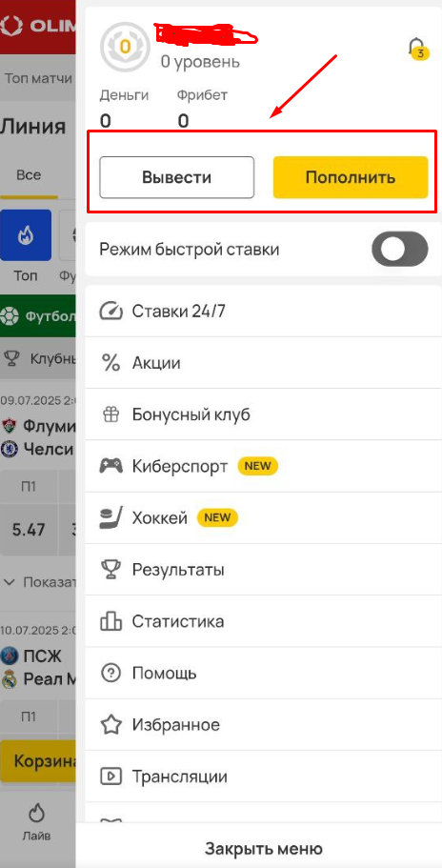Expand the Показат chevron under the match
Image resolution: width=442 pixels, height=868 pixels.
tap(10, 582)
